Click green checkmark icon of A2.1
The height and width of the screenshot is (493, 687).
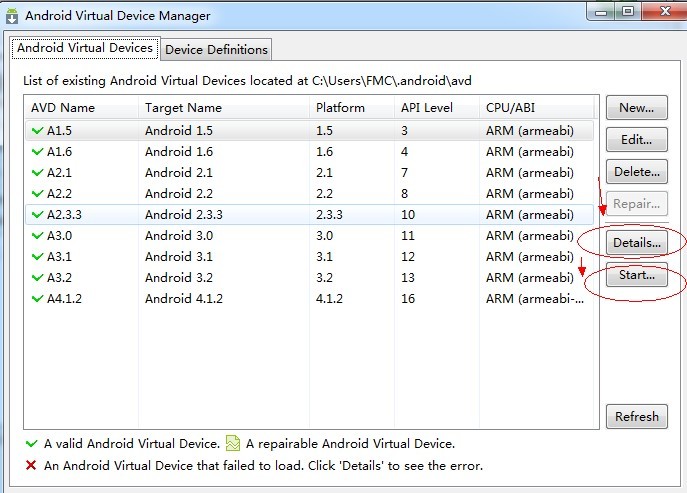click(38, 173)
